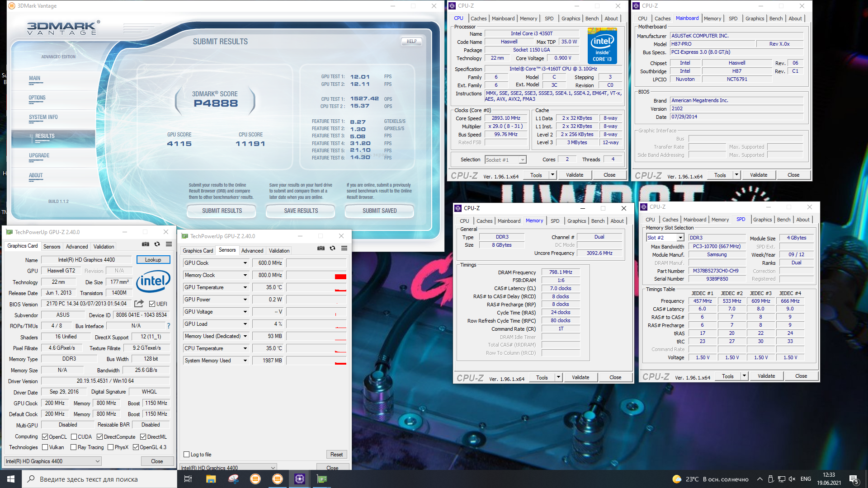This screenshot has width=868, height=488.
Task: Click the GPU-Z graphics card taskbar icon
Action: 322,479
